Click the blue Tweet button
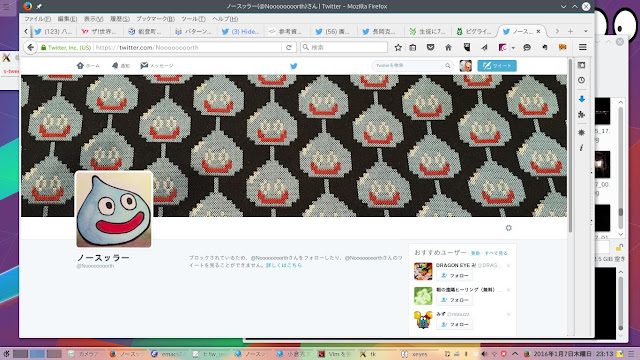This screenshot has height=360, width=640. 497,66
